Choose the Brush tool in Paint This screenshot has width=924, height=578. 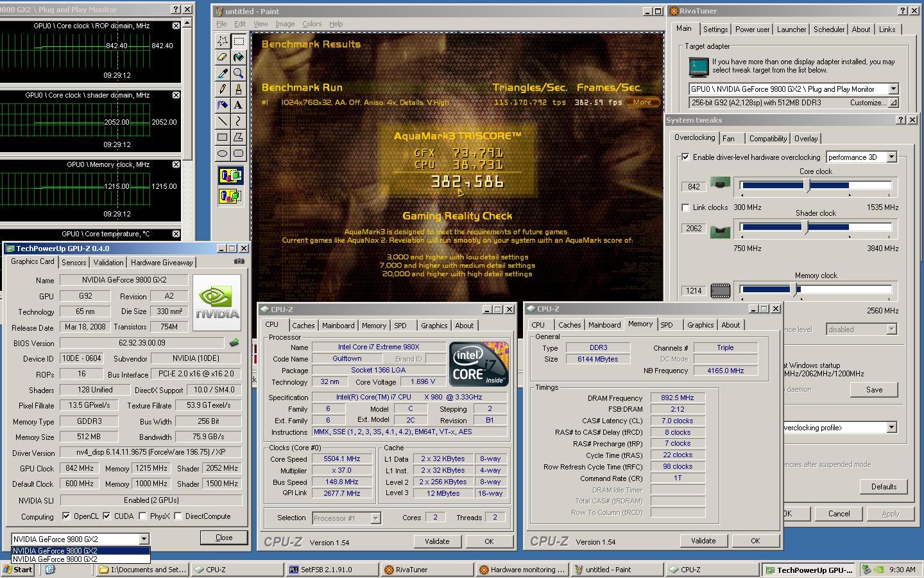(x=238, y=89)
